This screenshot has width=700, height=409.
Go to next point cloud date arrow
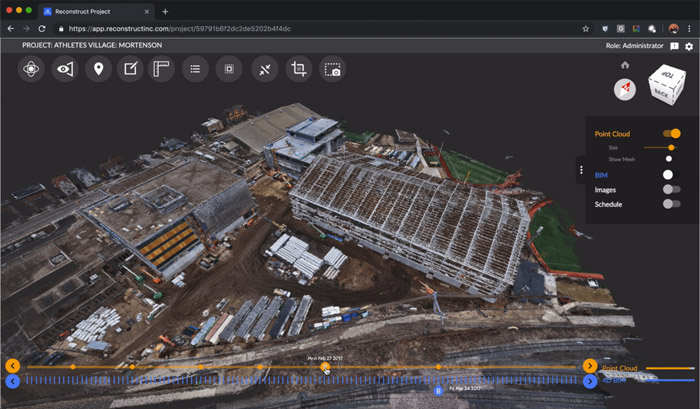[590, 366]
